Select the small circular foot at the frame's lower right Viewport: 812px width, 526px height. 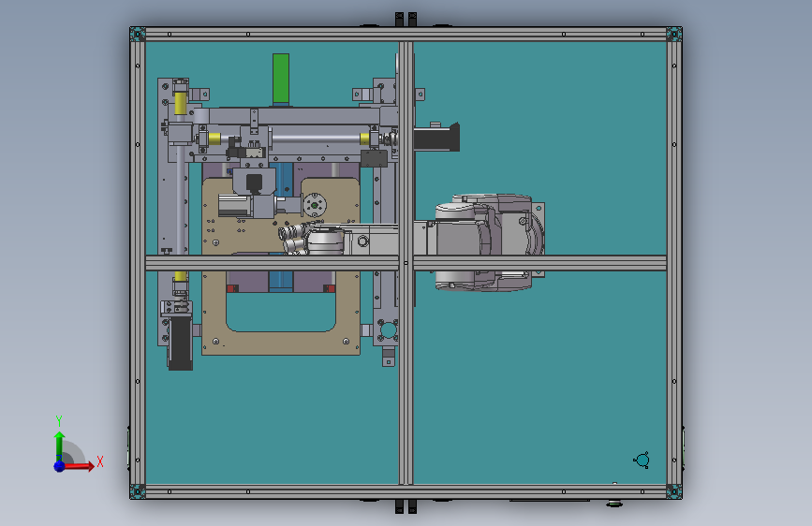642,460
